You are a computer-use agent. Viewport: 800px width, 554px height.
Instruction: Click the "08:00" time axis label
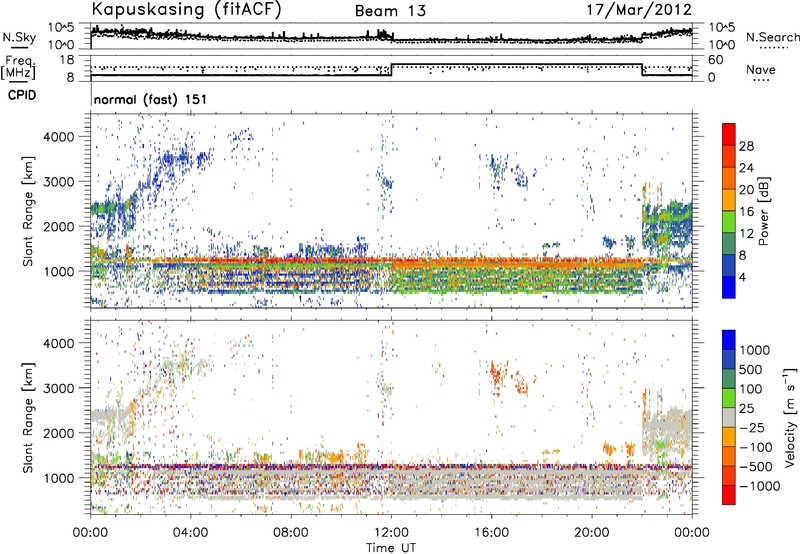click(x=291, y=533)
